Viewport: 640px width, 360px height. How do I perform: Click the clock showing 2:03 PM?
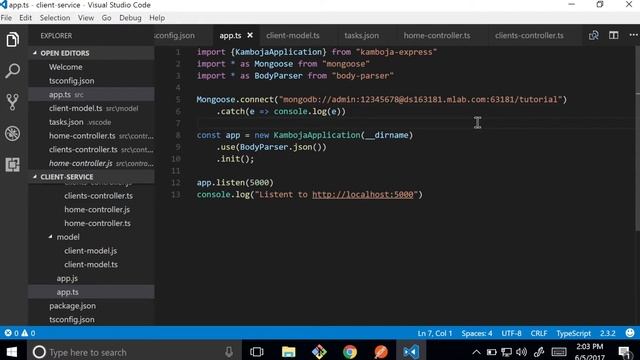coord(589,347)
